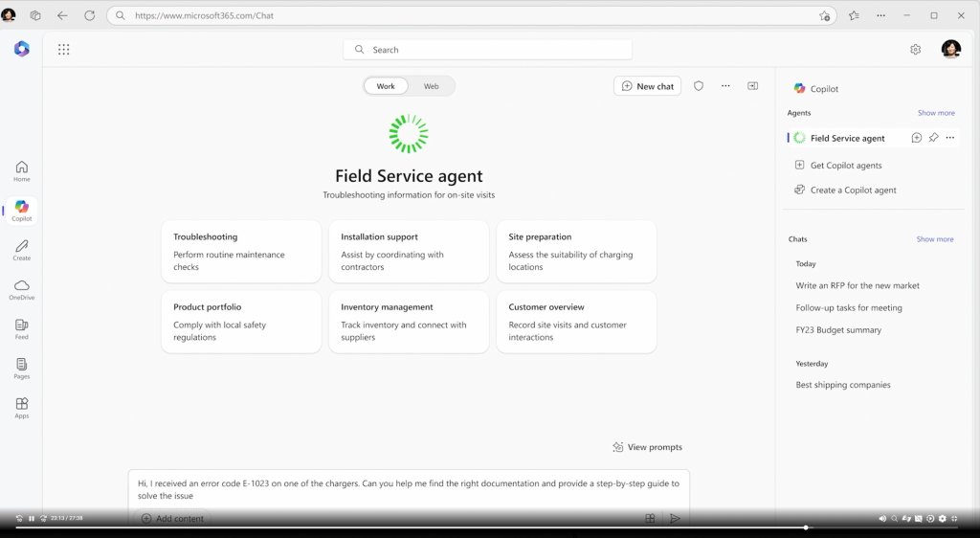Pin the Field Service agent
The image size is (980, 538).
point(934,138)
